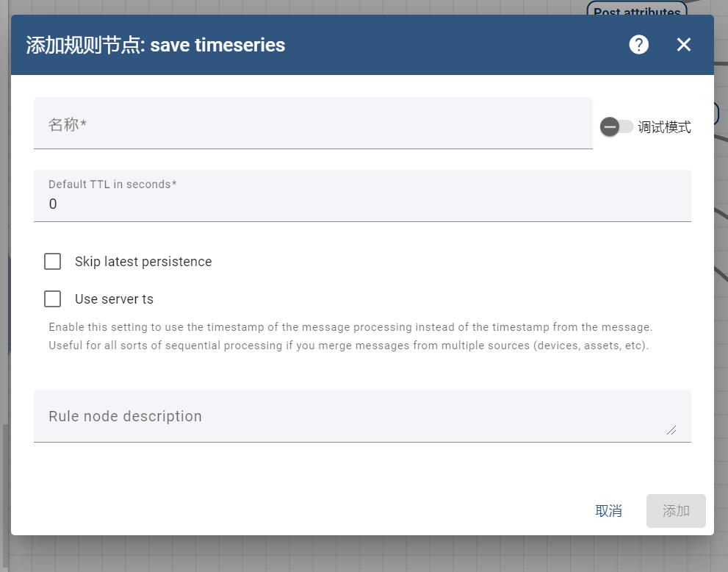
Task: Select the Skip latest persistence label
Action: pyautogui.click(x=143, y=261)
